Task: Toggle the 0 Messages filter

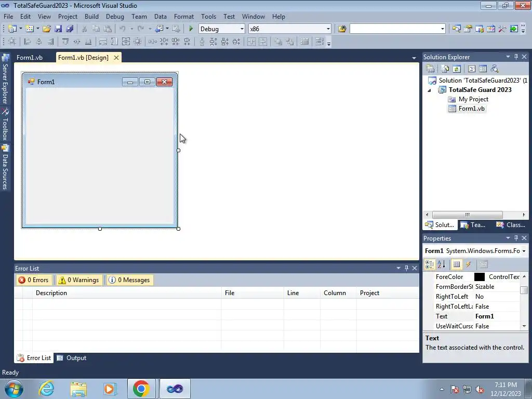Action: [129, 280]
